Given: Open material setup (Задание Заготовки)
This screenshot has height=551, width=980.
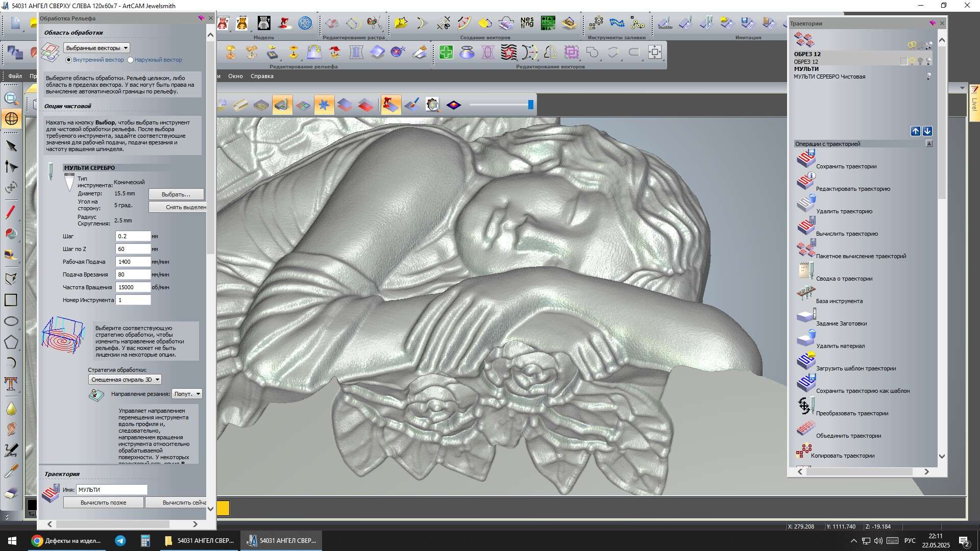Looking at the screenshot, I should (x=806, y=316).
